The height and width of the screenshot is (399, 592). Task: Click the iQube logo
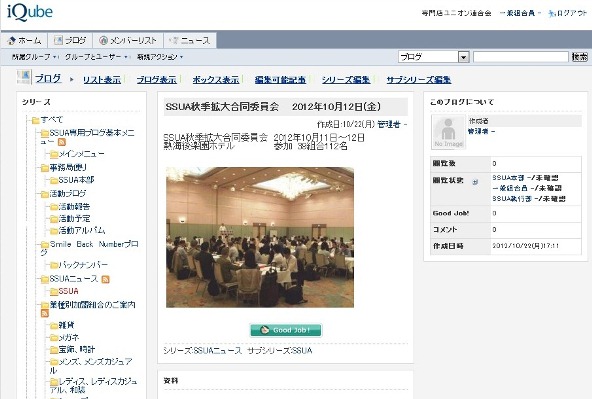[x=30, y=11]
